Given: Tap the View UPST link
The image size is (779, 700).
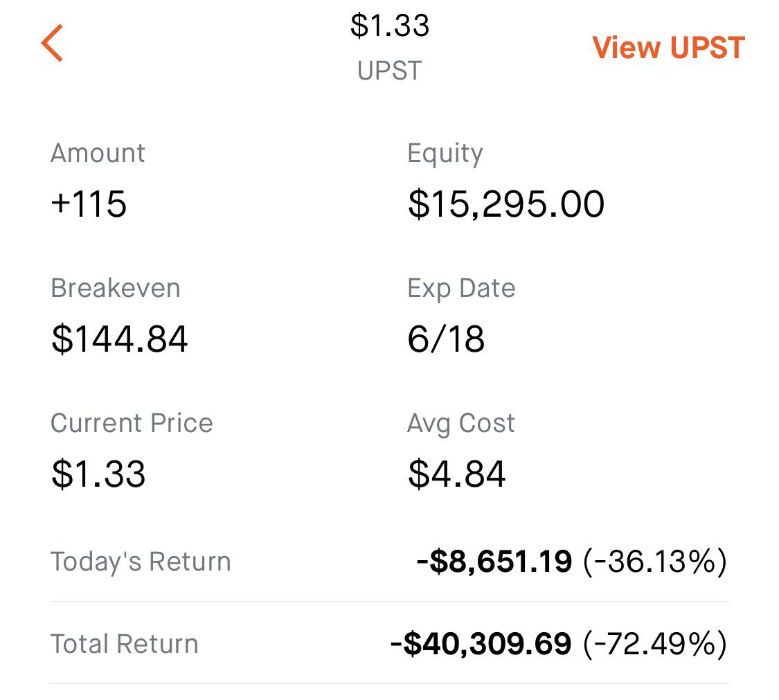Looking at the screenshot, I should pos(667,47).
